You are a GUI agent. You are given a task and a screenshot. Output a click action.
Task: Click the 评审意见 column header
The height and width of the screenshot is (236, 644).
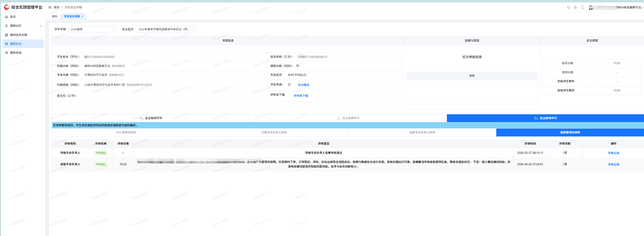[323, 144]
